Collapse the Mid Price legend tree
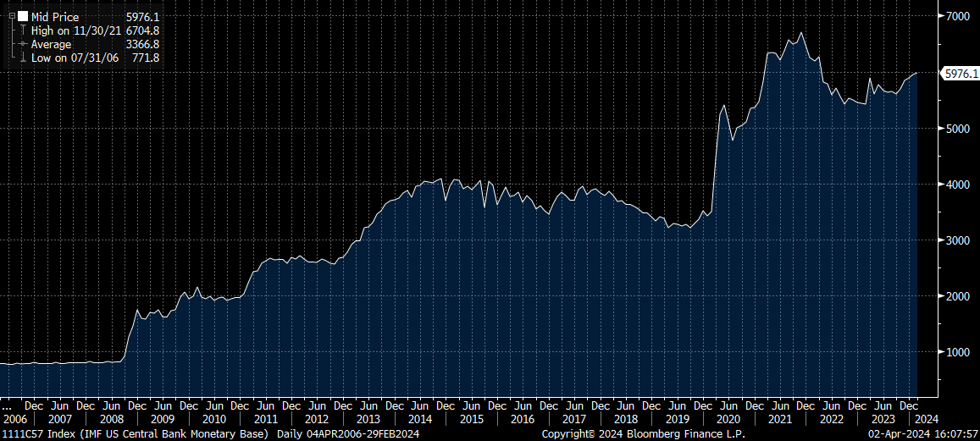Screen dimensions: 980x441 click(12, 17)
